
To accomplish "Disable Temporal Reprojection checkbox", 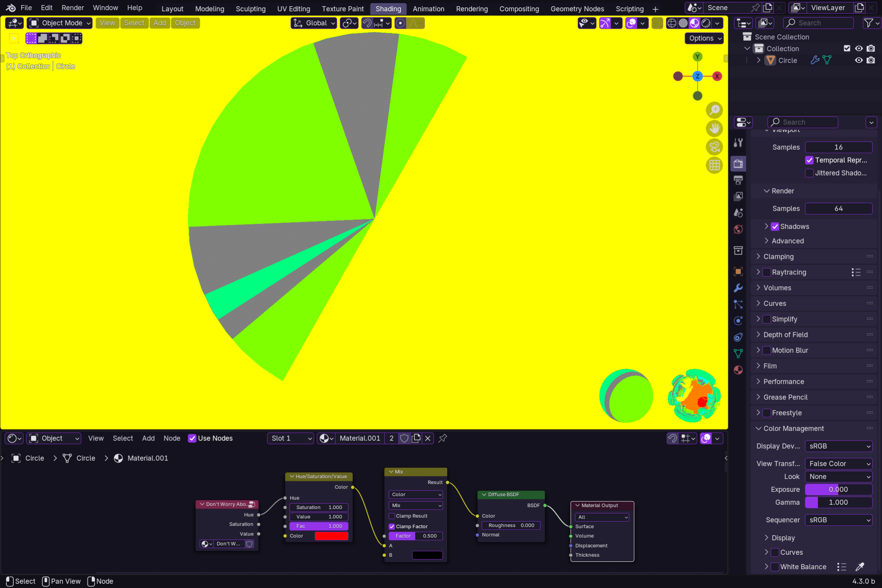I will click(x=809, y=160).
